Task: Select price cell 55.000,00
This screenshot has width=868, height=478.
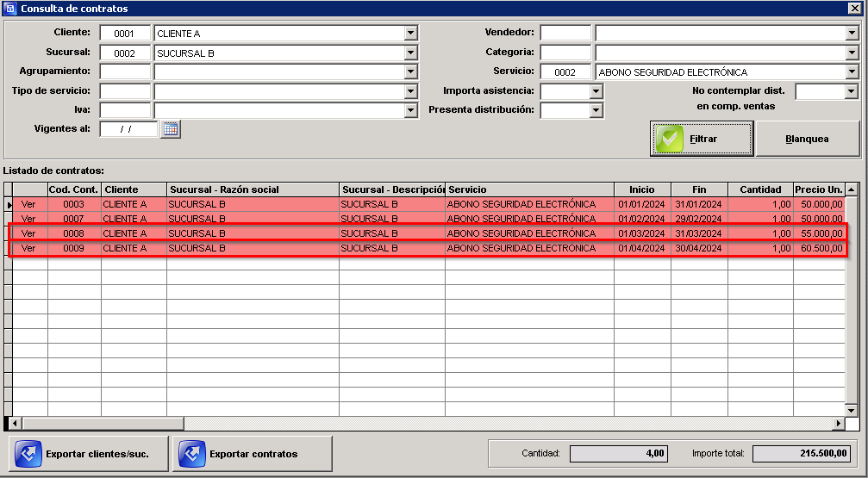Action: 819,233
